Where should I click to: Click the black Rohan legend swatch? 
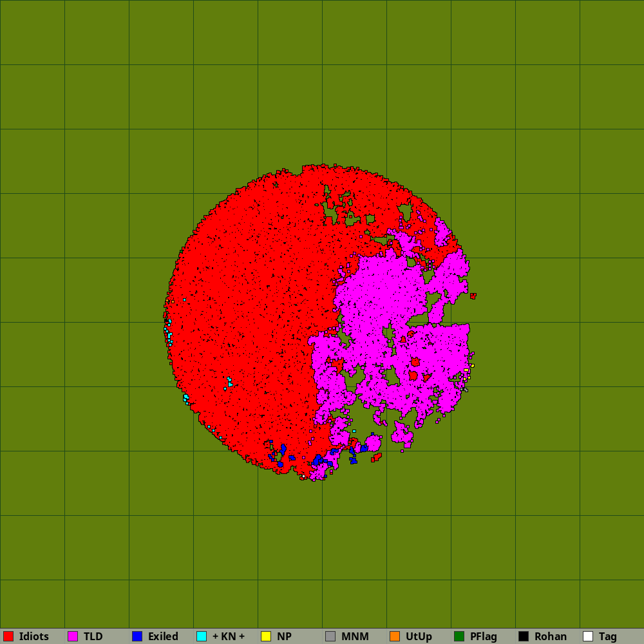pyautogui.click(x=524, y=636)
